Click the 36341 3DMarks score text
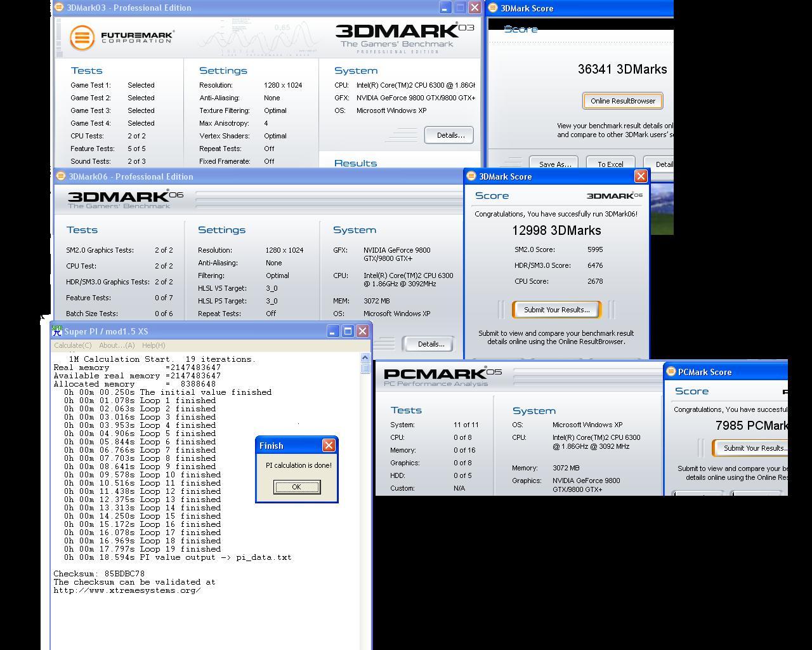Image resolution: width=812 pixels, height=650 pixels. click(622, 69)
